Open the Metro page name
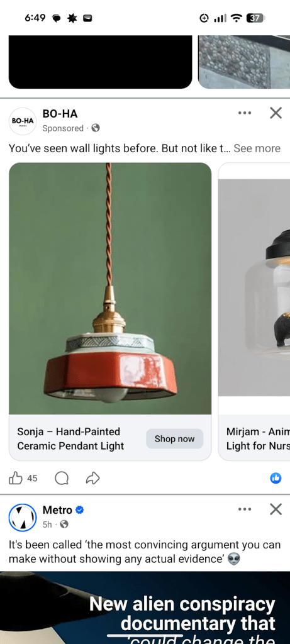This screenshot has width=290, height=644. point(57,510)
